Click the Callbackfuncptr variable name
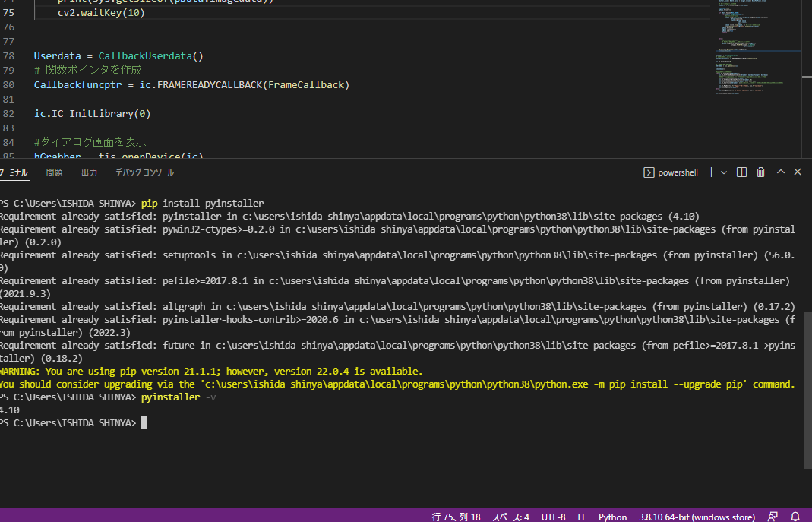Viewport: 812px width, 522px height. [77, 85]
